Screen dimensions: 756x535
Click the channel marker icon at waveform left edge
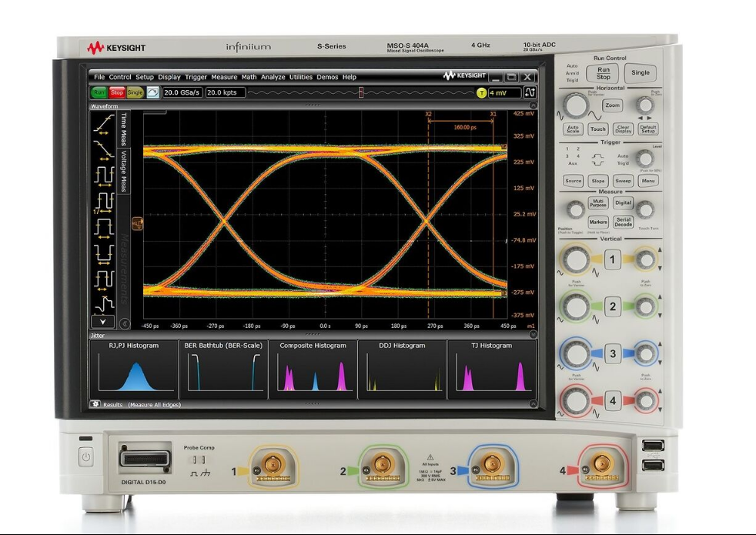point(138,223)
